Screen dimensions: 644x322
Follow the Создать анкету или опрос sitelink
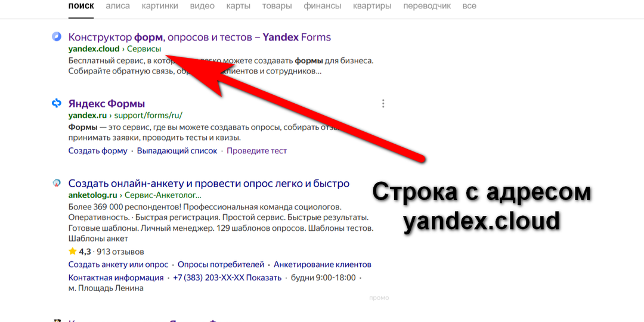coord(118,265)
